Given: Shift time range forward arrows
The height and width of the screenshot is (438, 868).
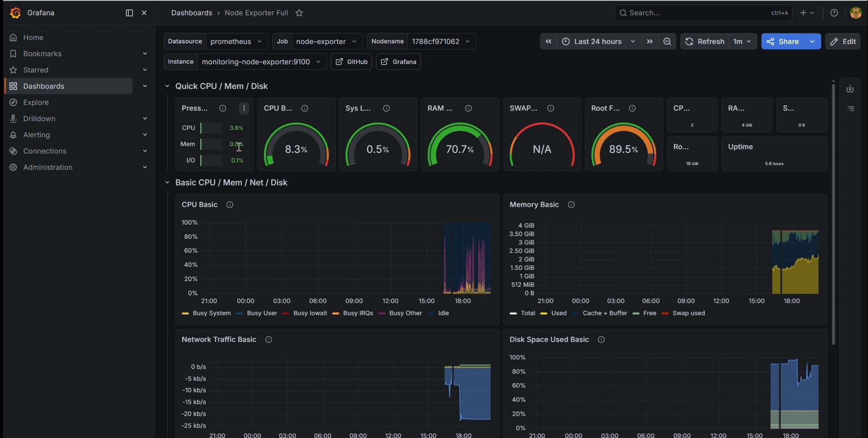Looking at the screenshot, I should click(650, 41).
